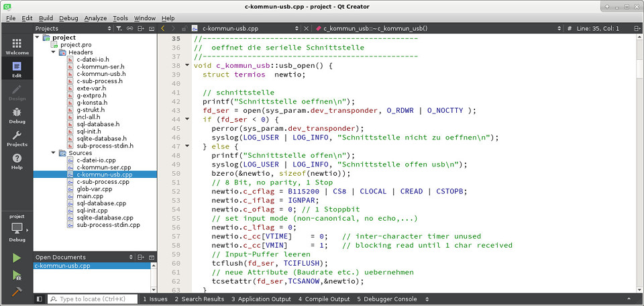This screenshot has width=644, height=306.
Task: Collapse the Sources folder in project tree
Action: [x=54, y=153]
